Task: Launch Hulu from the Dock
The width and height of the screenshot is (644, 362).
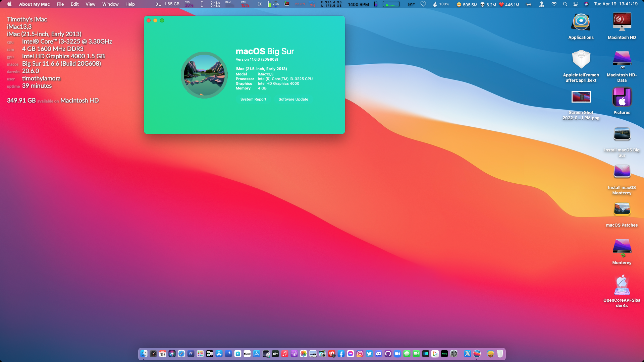Action: (444, 354)
